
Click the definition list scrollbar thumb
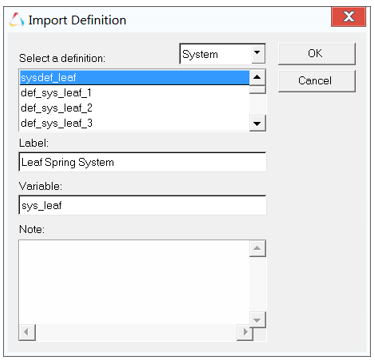257,90
